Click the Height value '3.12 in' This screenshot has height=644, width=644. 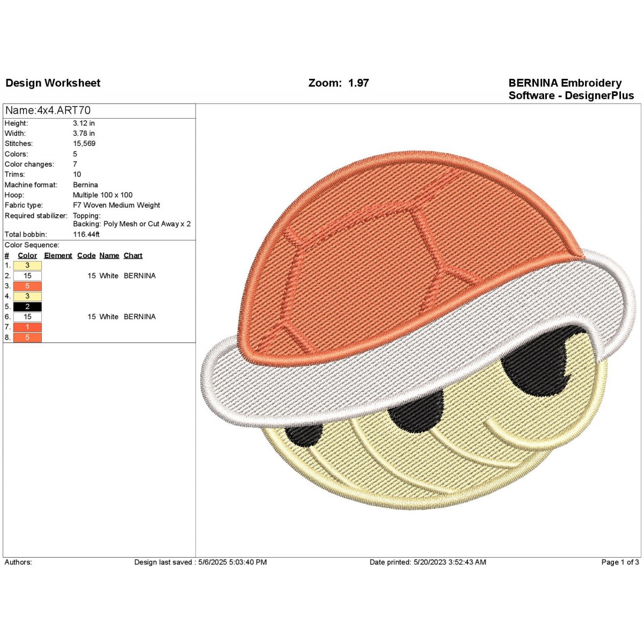(x=84, y=123)
